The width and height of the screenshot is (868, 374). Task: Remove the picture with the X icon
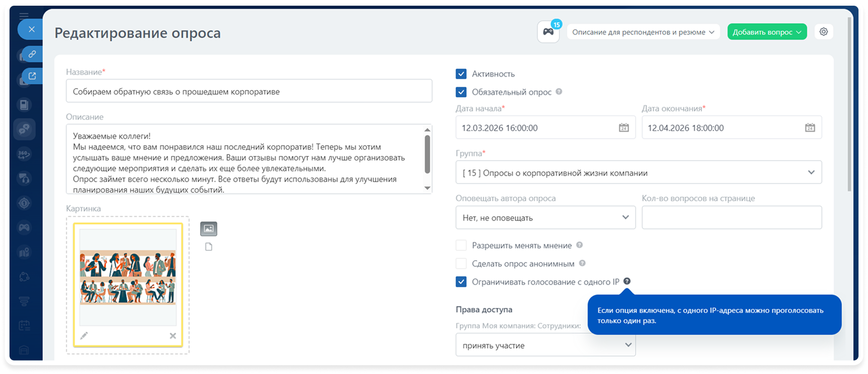[173, 336]
